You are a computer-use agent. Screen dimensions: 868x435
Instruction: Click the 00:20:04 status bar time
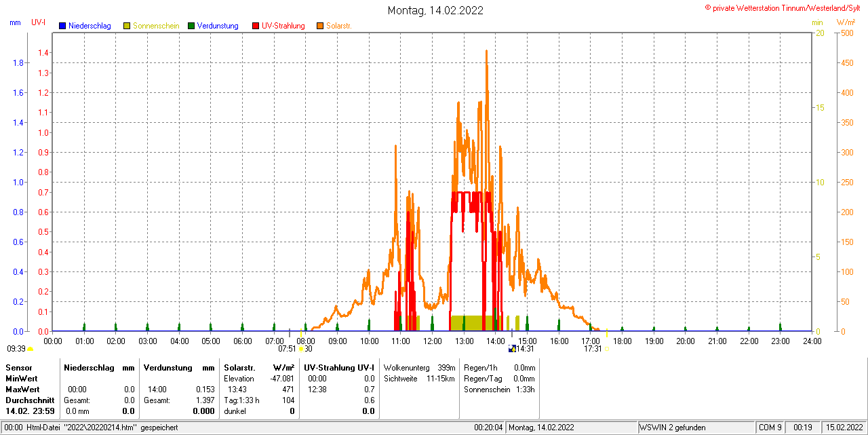(488, 428)
